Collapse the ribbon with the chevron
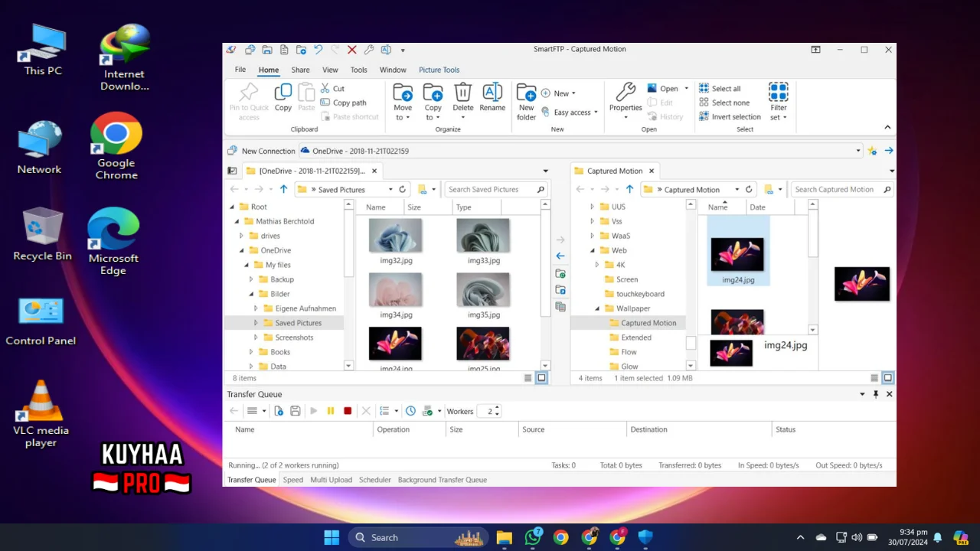The image size is (980, 551). [887, 128]
